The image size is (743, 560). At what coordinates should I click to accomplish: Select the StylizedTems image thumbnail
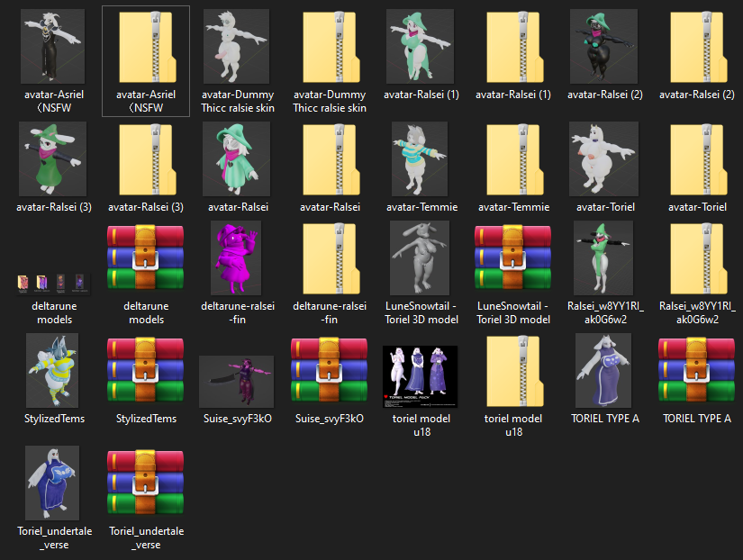[x=52, y=371]
